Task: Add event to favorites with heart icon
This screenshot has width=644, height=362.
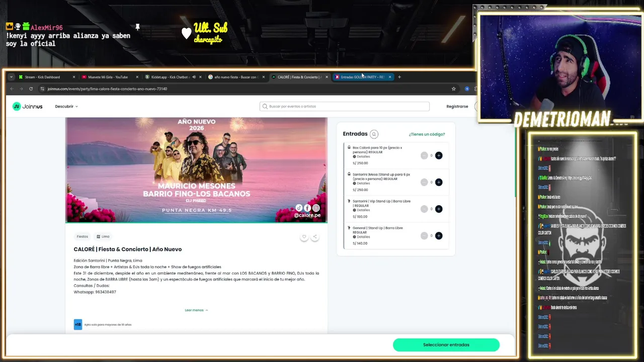Action: tap(304, 236)
